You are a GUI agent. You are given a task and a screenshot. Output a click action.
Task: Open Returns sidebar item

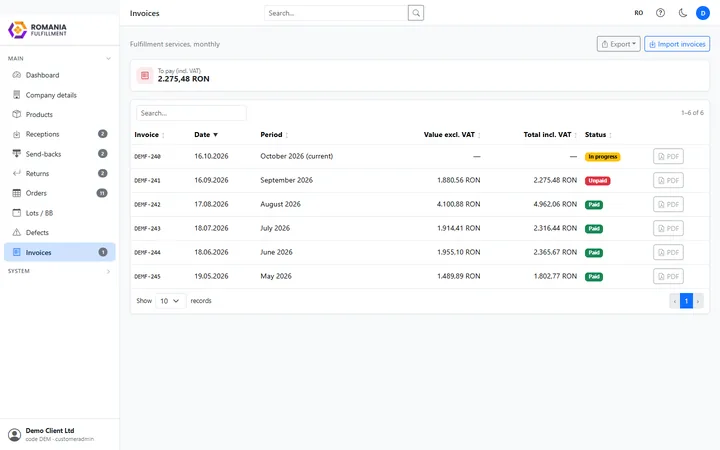coord(60,174)
